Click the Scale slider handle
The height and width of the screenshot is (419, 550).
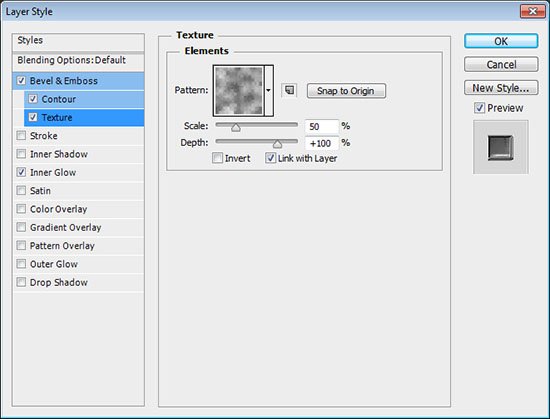tap(236, 127)
